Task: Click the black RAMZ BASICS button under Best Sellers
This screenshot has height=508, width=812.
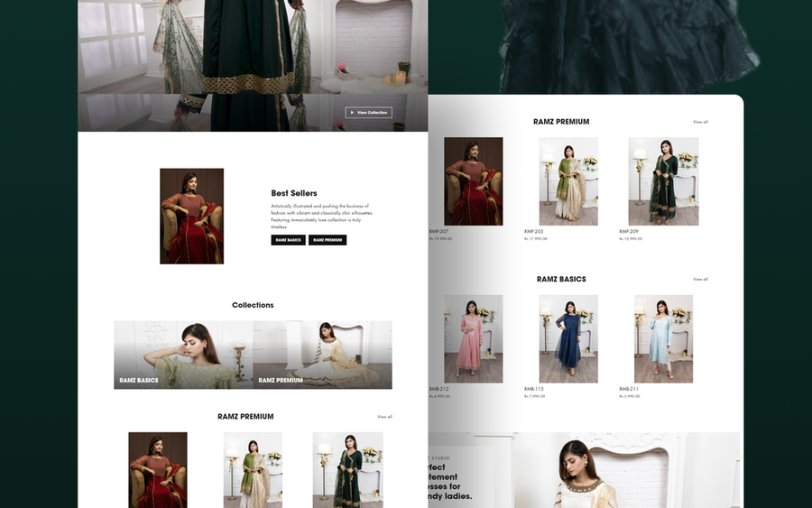Action: click(288, 240)
